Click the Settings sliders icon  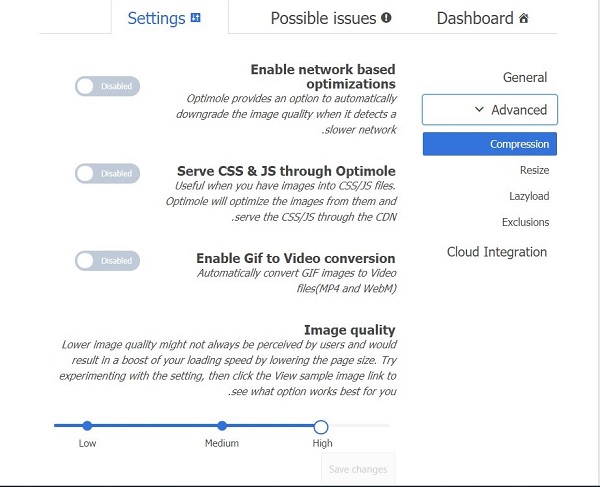point(196,18)
